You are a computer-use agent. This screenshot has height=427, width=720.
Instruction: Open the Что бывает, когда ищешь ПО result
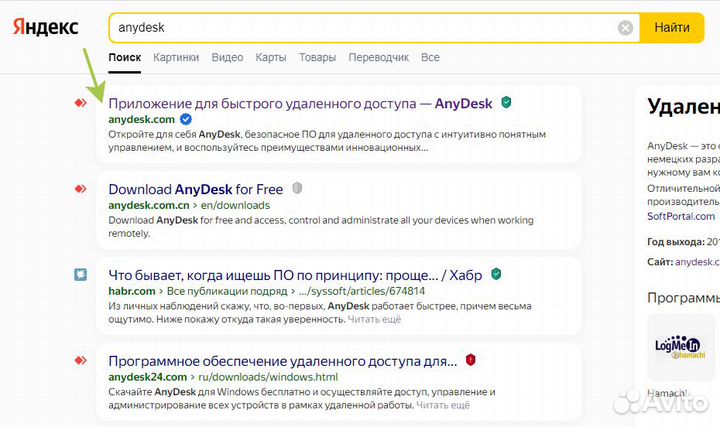[295, 275]
